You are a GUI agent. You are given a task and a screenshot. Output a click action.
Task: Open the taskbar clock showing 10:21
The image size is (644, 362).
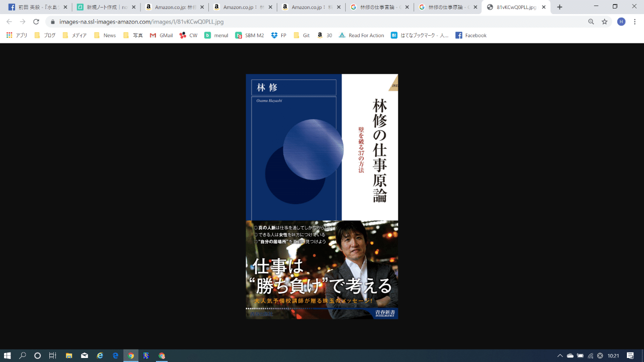click(x=613, y=356)
